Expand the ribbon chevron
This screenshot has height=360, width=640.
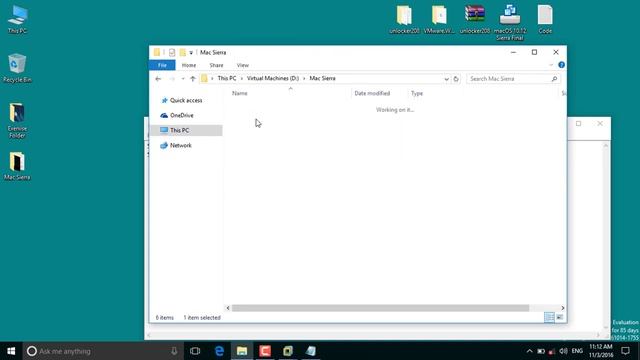[551, 65]
